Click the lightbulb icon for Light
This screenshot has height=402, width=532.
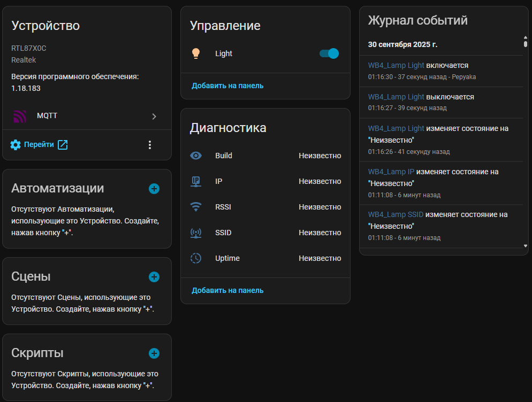[196, 53]
